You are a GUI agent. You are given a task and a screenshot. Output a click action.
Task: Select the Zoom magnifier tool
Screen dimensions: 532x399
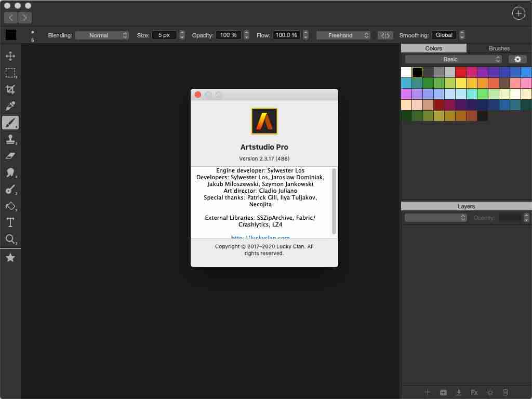click(10, 239)
